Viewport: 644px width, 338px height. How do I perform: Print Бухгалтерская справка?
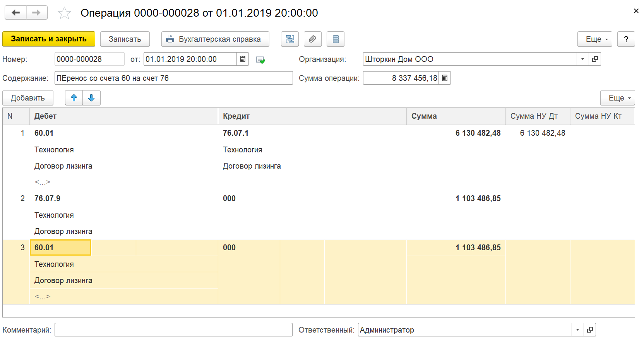tap(215, 39)
